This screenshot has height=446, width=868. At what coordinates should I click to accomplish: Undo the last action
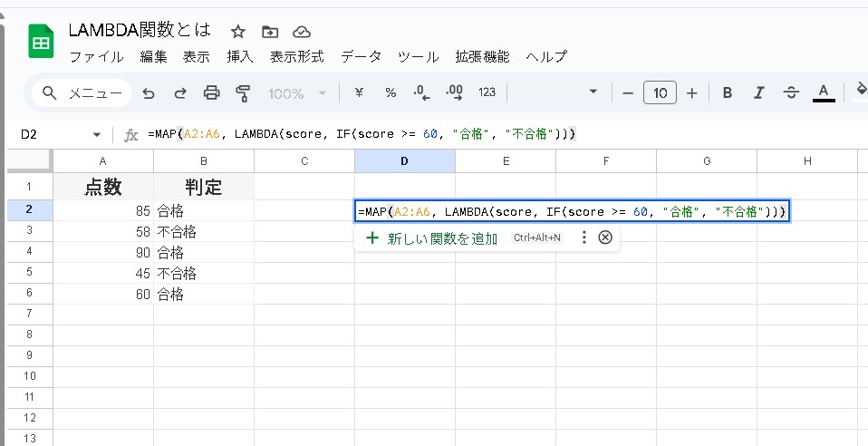149,92
